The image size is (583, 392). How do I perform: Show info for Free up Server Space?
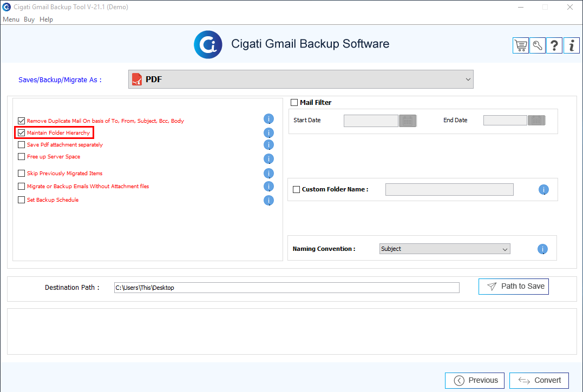point(268,159)
